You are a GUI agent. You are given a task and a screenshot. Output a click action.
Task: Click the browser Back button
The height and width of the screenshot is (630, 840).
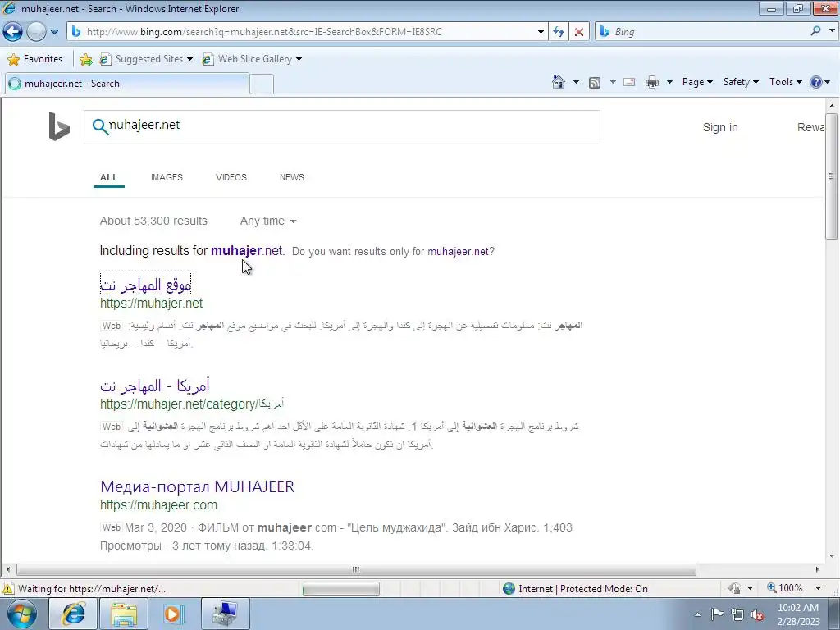click(x=13, y=32)
